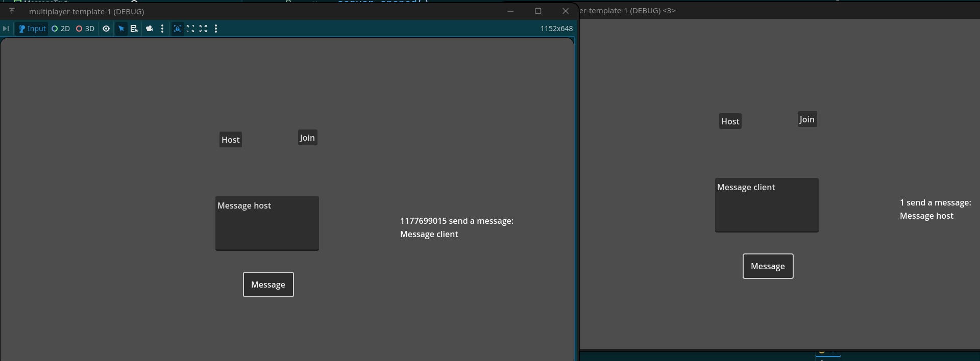Click the list select tool icon
This screenshot has width=980, height=361.
[x=134, y=29]
